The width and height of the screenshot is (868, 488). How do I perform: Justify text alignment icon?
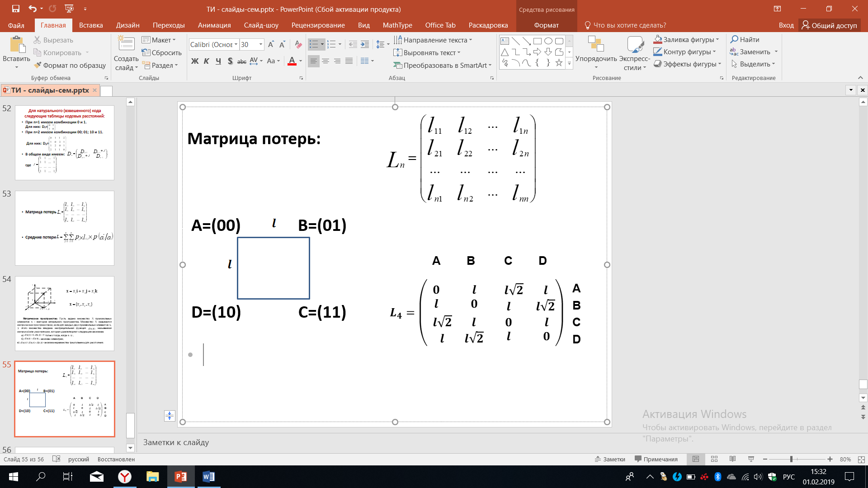[349, 61]
